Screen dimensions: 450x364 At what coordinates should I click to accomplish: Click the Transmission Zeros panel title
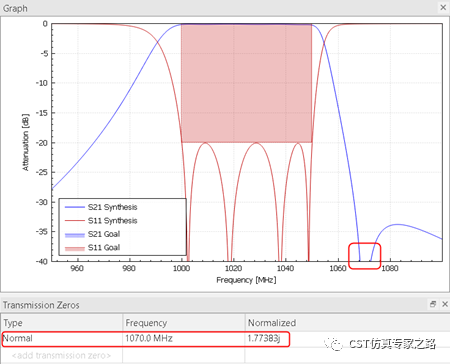(x=41, y=305)
